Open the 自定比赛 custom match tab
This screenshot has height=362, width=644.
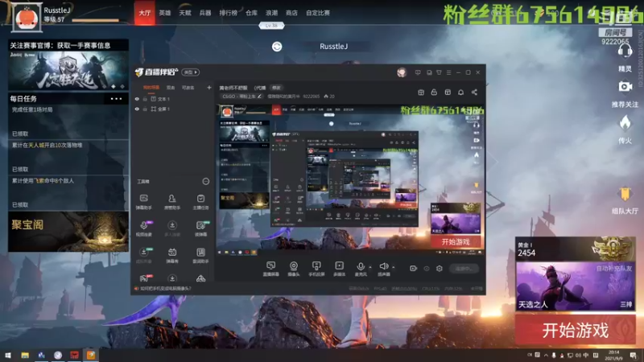pyautogui.click(x=318, y=13)
